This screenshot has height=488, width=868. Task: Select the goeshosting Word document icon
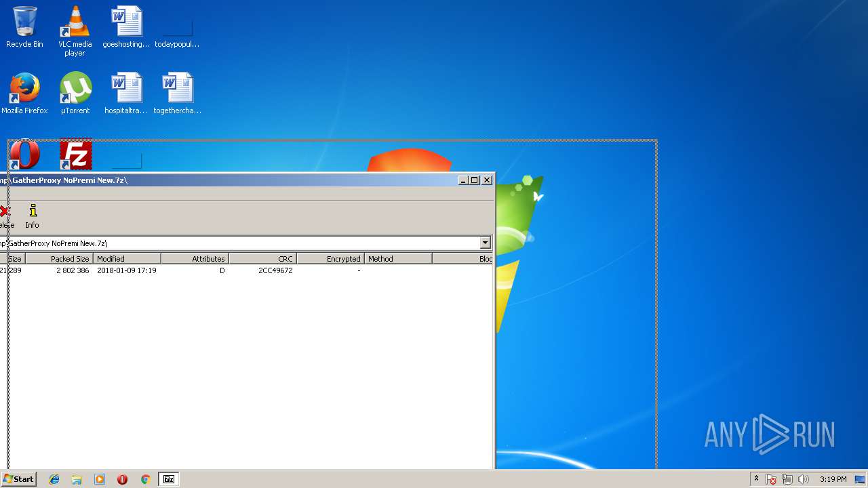(126, 27)
